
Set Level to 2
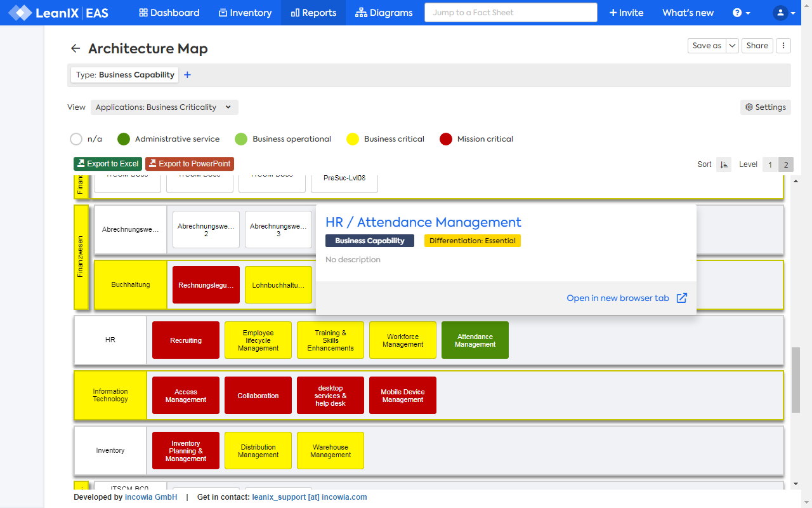[x=785, y=164]
